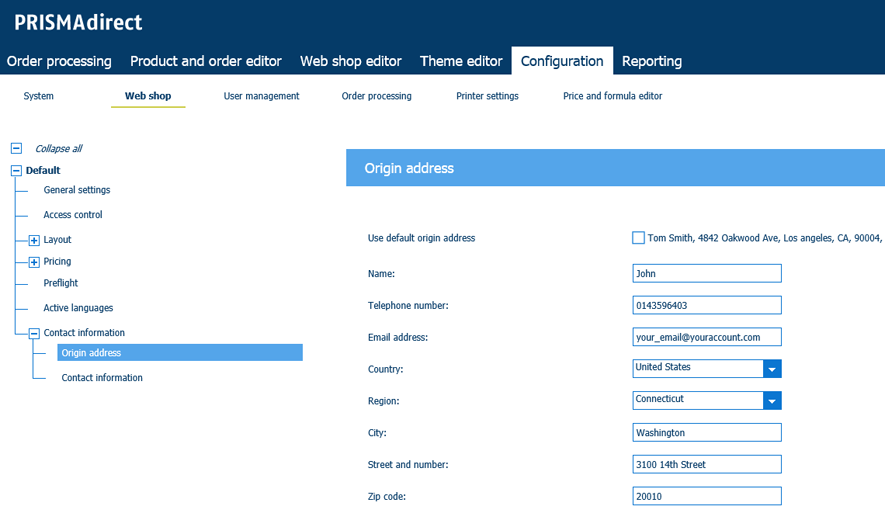Select the Web shop sub-tab
885x527 pixels.
(148, 96)
